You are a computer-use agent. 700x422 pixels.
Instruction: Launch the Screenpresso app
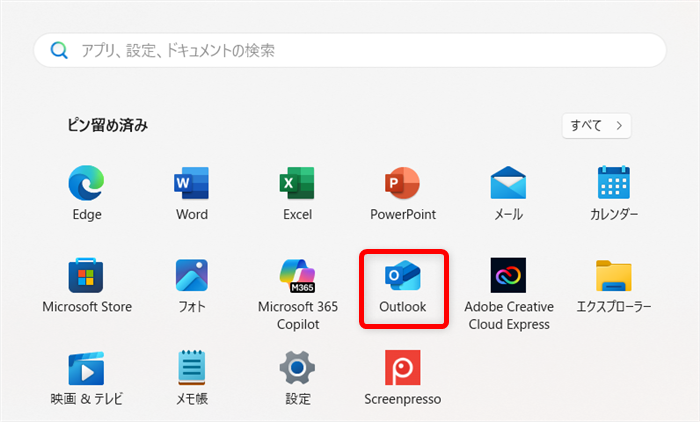(x=403, y=369)
